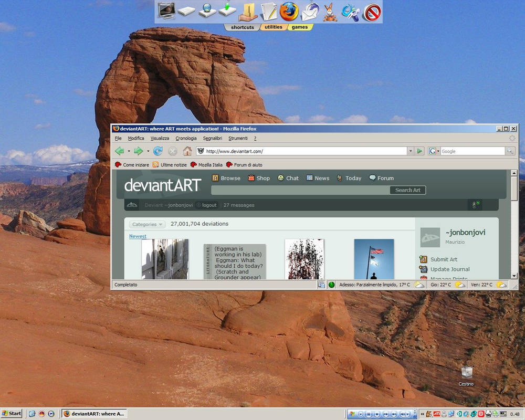The height and width of the screenshot is (420, 525).
Task: Open the Shop section on deviantART
Action: point(259,178)
